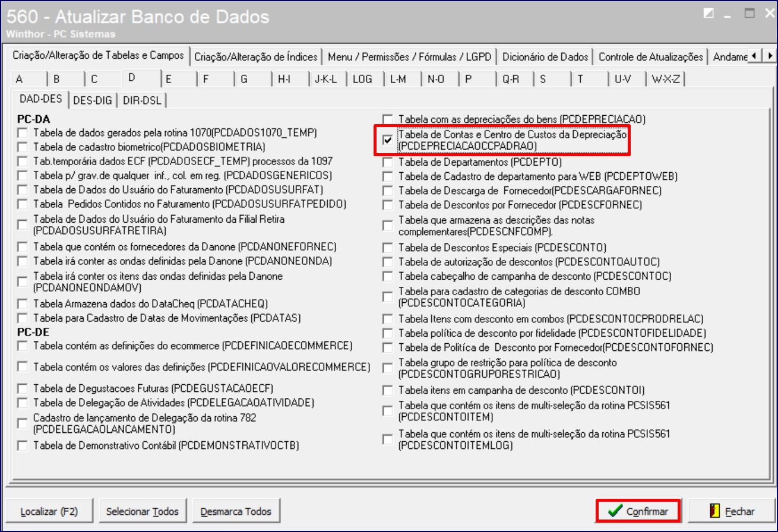Select the Q-R tab
This screenshot has width=778, height=532.
(514, 79)
